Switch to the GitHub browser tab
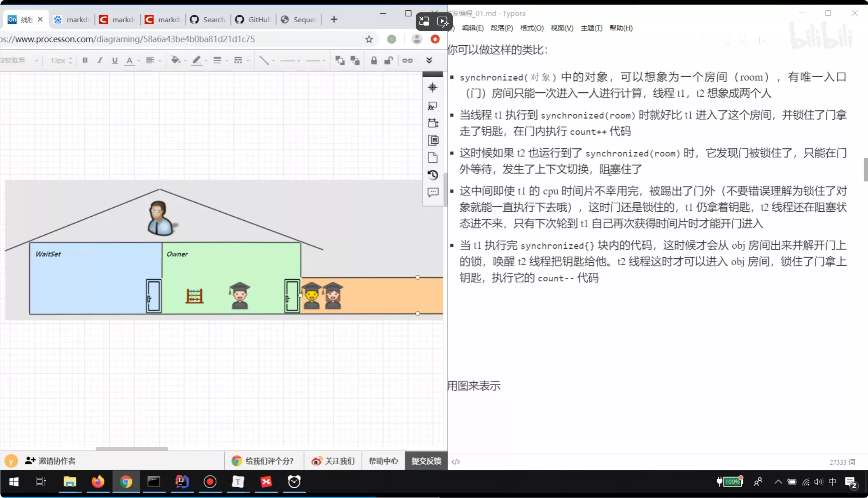This screenshot has width=868, height=498. [x=254, y=19]
